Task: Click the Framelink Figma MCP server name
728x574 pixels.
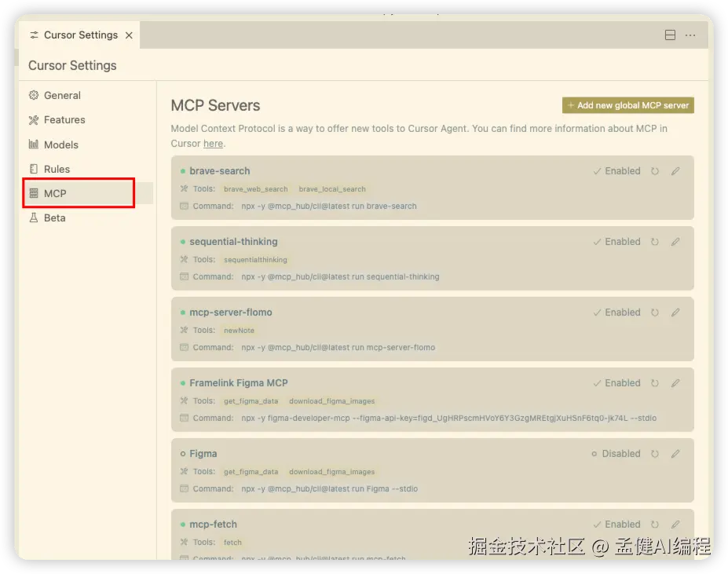Action: (x=239, y=382)
